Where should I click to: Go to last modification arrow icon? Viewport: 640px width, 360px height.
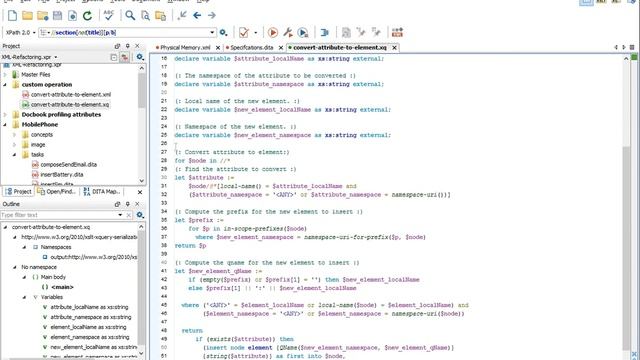tap(182, 16)
